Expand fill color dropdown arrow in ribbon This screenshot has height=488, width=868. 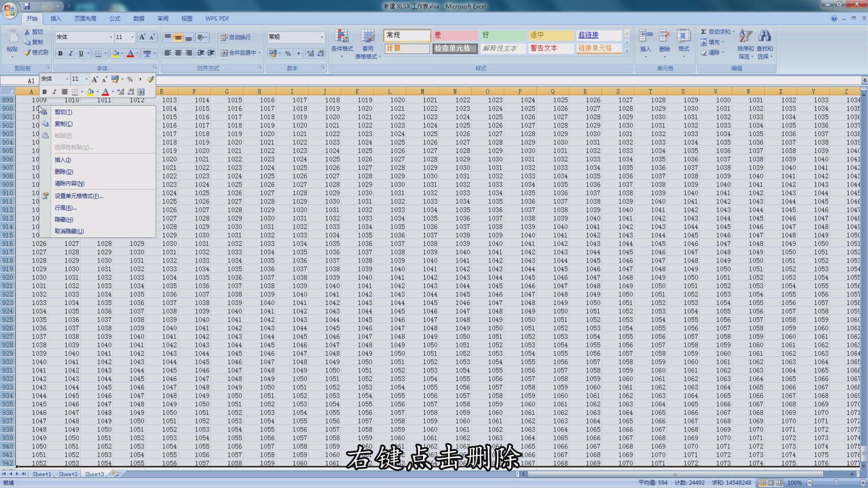point(123,53)
